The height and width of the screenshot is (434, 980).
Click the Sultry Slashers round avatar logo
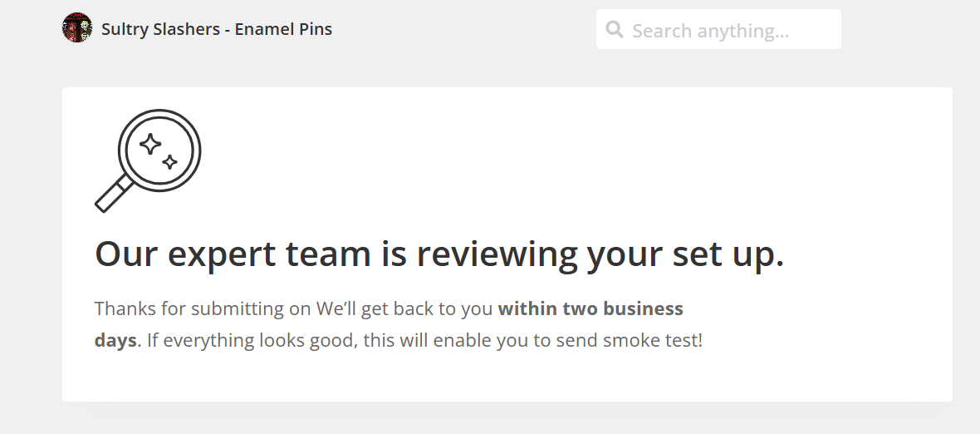(77, 28)
